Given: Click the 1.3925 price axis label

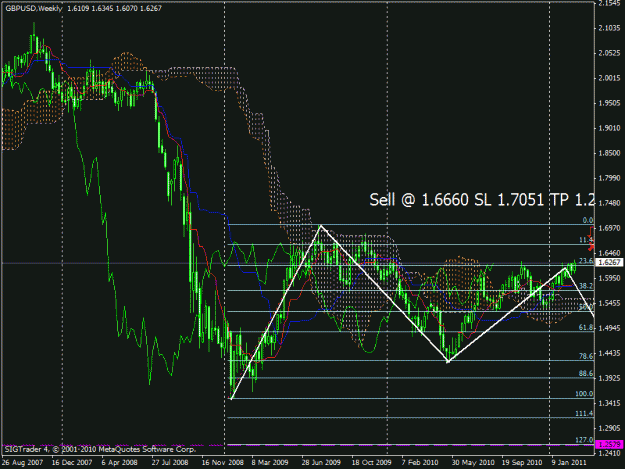Looking at the screenshot, I should click(609, 378).
